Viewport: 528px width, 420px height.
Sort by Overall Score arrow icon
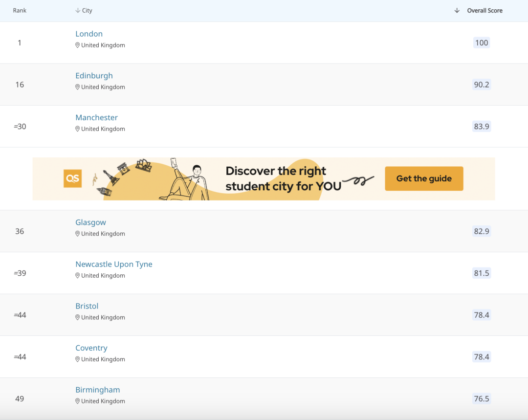[x=457, y=10]
